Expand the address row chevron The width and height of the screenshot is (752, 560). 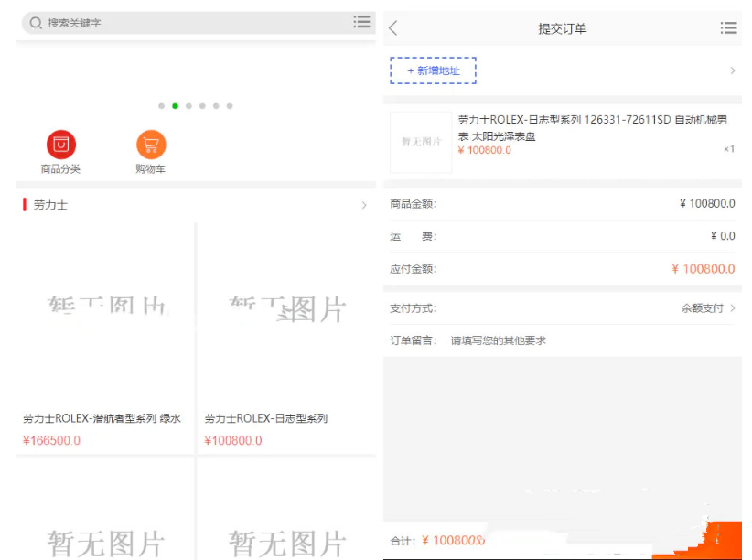point(733,70)
